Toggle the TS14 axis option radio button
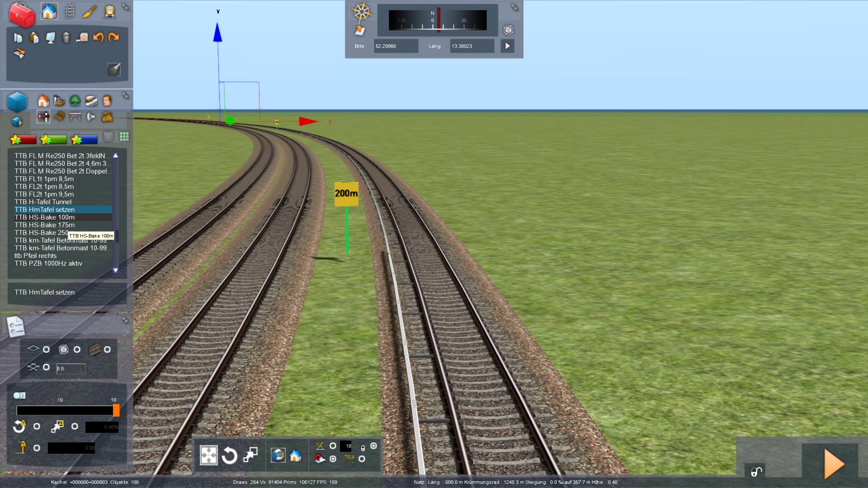Viewport: 868px width, 488px height. click(362, 459)
